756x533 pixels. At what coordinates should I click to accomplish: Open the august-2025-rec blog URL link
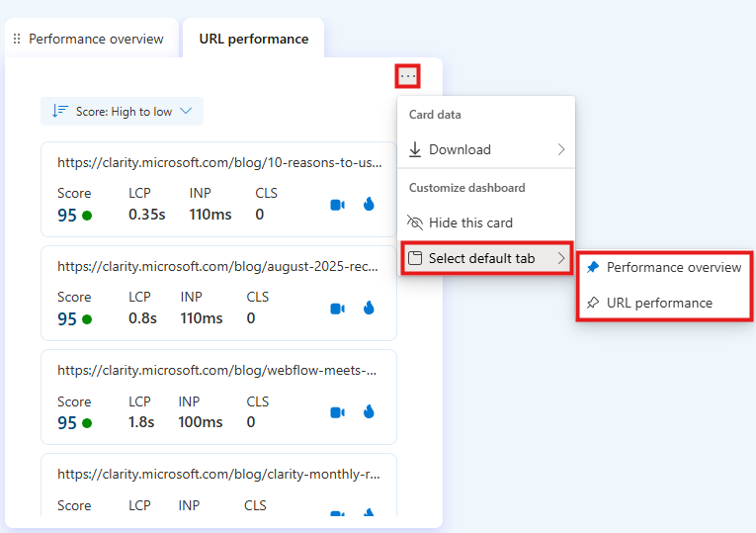(217, 266)
